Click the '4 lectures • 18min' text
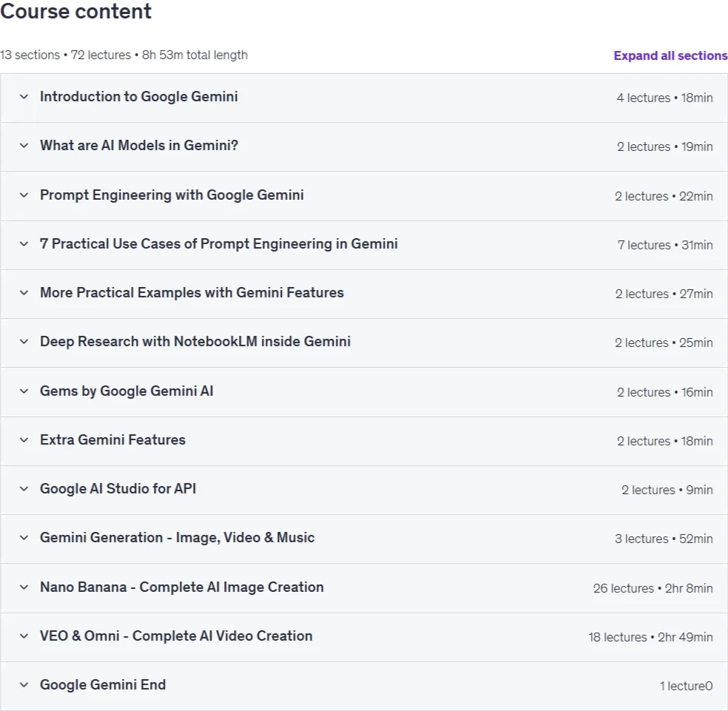 tap(664, 98)
